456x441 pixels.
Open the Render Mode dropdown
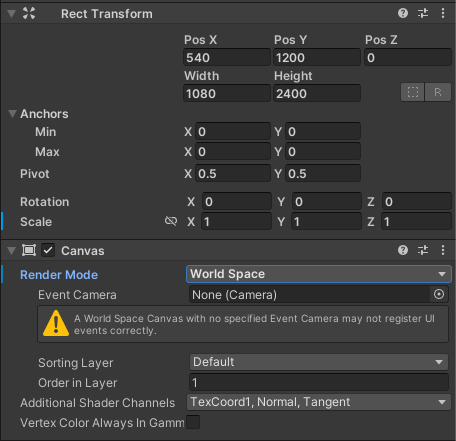pos(319,274)
